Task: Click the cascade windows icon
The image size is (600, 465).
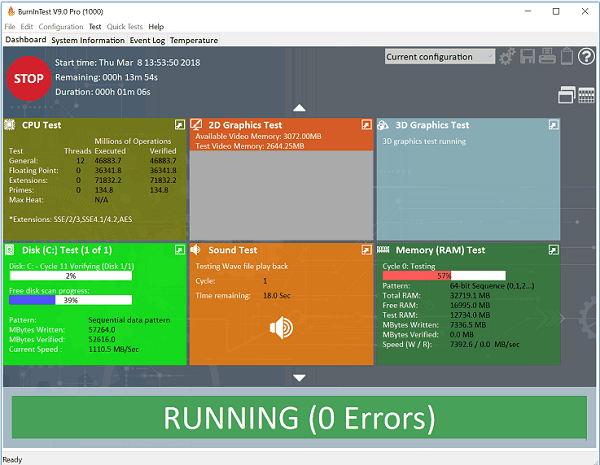Action: click(x=567, y=95)
